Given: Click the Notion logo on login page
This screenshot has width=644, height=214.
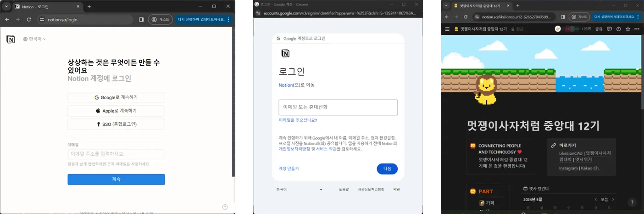Looking at the screenshot, I should click(11, 39).
